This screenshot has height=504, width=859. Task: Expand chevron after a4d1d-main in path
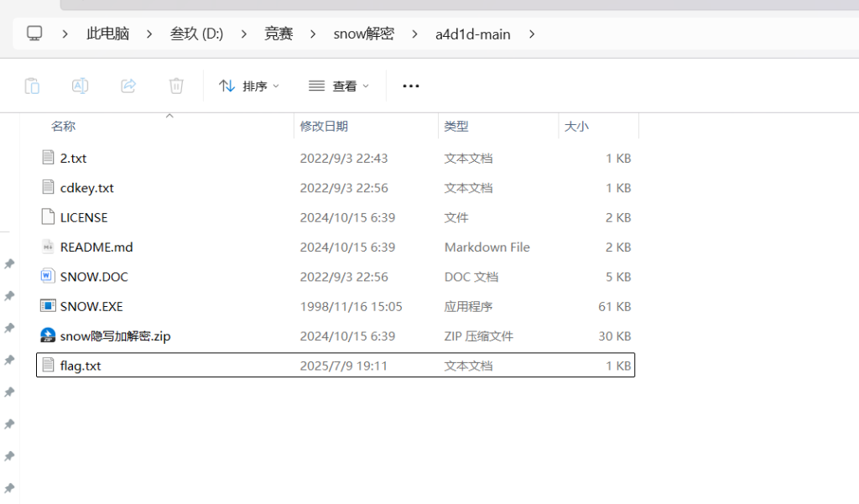[x=531, y=34]
